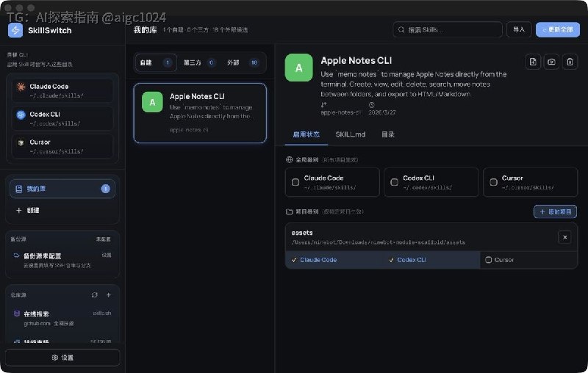Click the 添加项目 add project button
588x373 pixels.
pyautogui.click(x=555, y=212)
